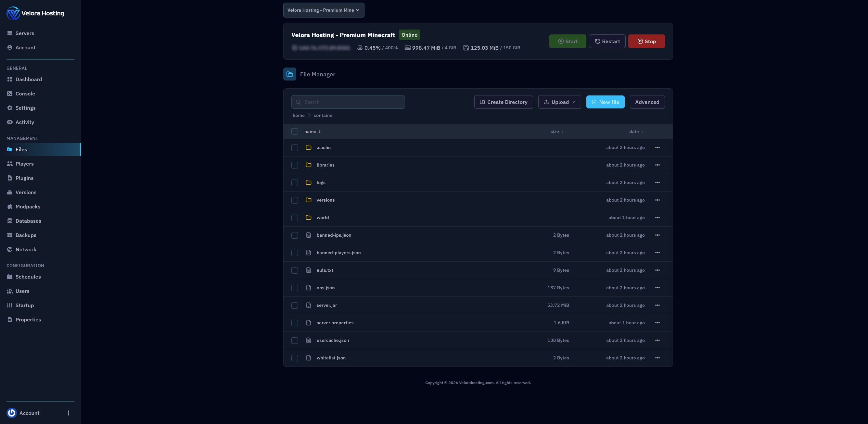Screen dimensions: 868x424
Task: Select the checkbox next to world folder
Action: coord(295,218)
